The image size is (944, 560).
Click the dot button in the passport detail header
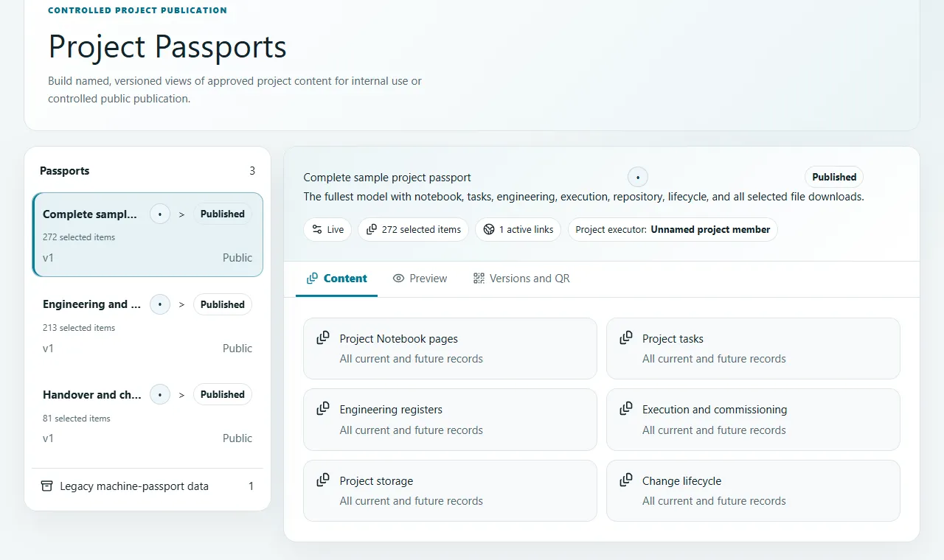pyautogui.click(x=638, y=177)
